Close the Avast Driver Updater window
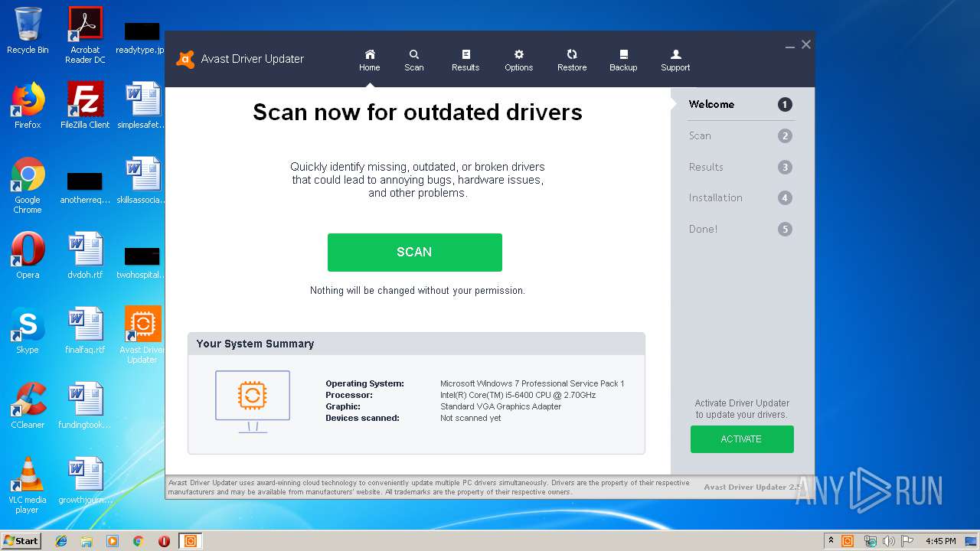The width and height of the screenshot is (980, 551). tap(806, 45)
